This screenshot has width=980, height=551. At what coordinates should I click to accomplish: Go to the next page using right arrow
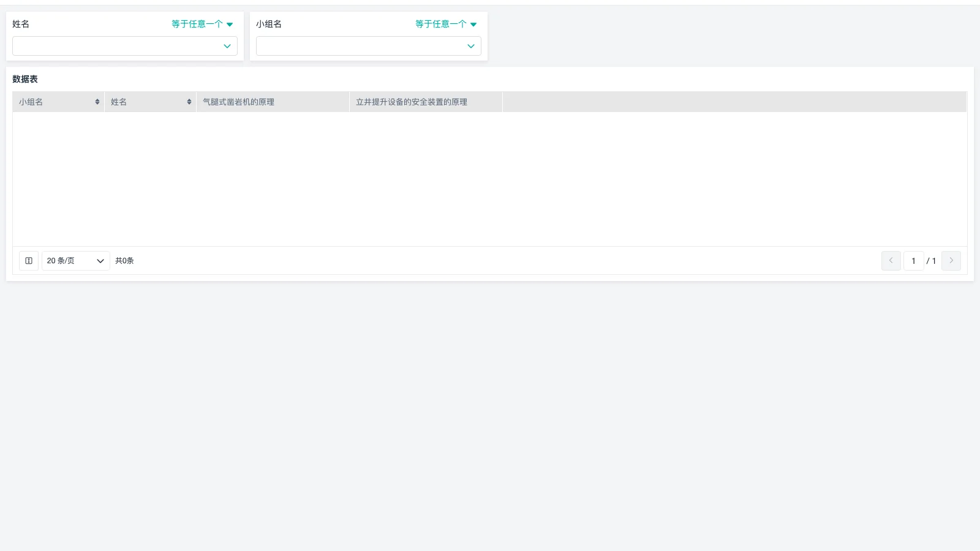[951, 261]
